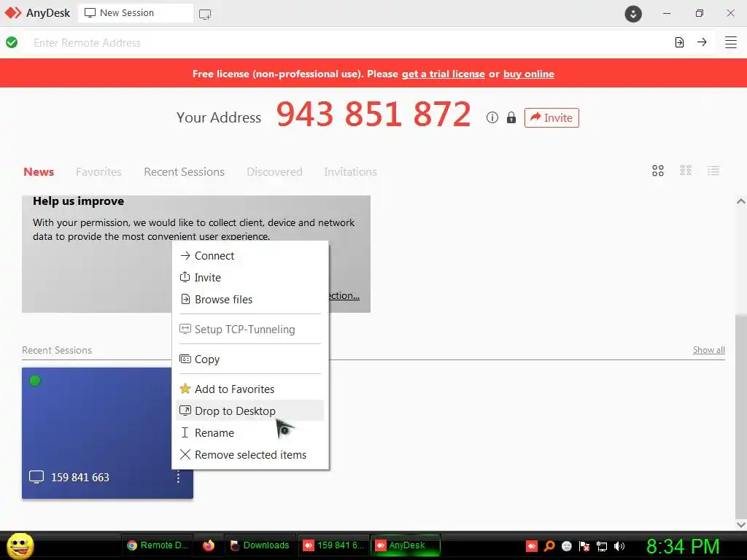
Task: Switch to large tile view
Action: pyautogui.click(x=658, y=171)
